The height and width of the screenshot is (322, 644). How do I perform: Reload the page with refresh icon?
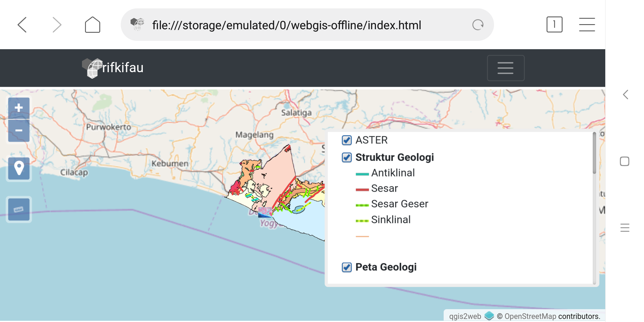point(478,25)
